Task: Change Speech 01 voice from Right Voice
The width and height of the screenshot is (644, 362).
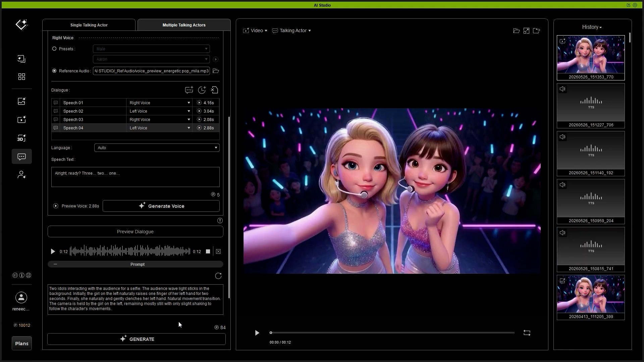Action: coord(159,103)
